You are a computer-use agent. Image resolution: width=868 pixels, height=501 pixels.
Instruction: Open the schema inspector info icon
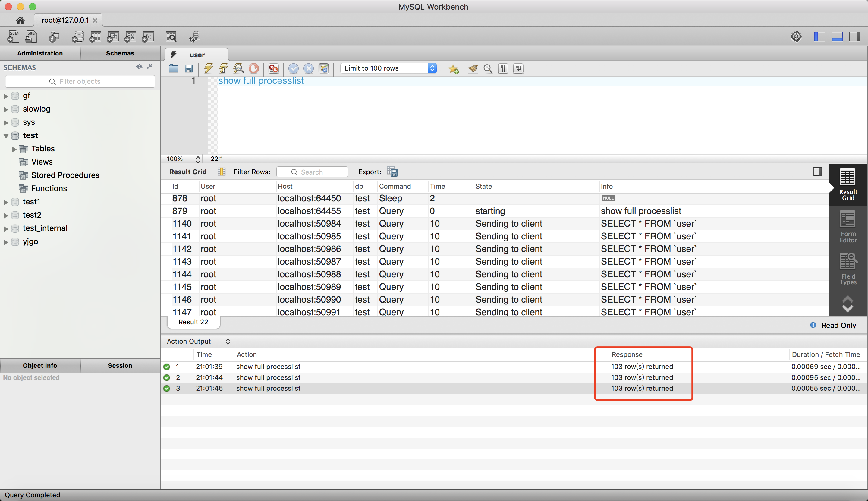(54, 36)
